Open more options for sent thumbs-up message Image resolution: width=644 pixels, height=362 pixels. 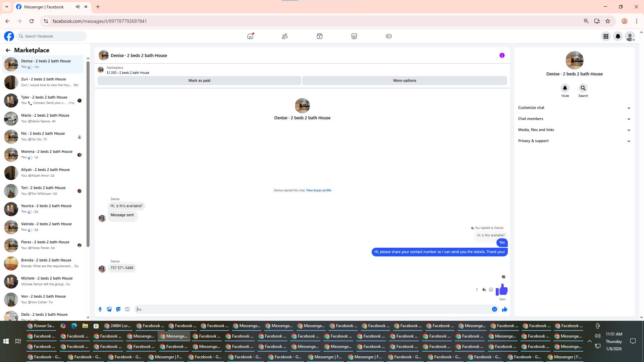pyautogui.click(x=477, y=290)
